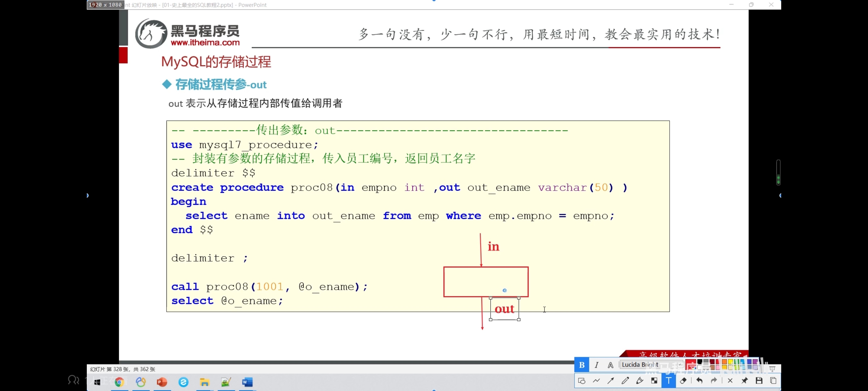This screenshot has width=868, height=391.
Task: Select the polyline drawing tool
Action: point(596,380)
